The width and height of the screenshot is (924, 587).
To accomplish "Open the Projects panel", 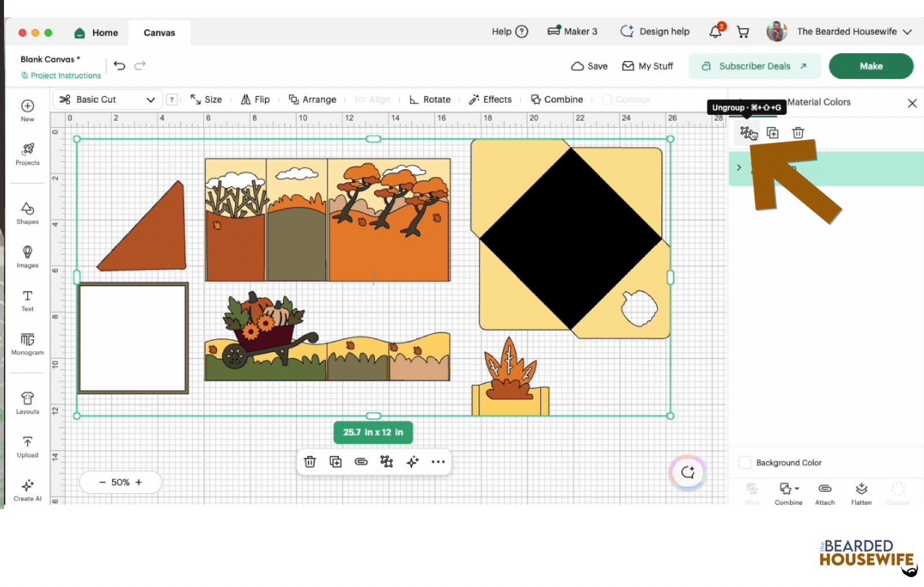I will pos(27,154).
